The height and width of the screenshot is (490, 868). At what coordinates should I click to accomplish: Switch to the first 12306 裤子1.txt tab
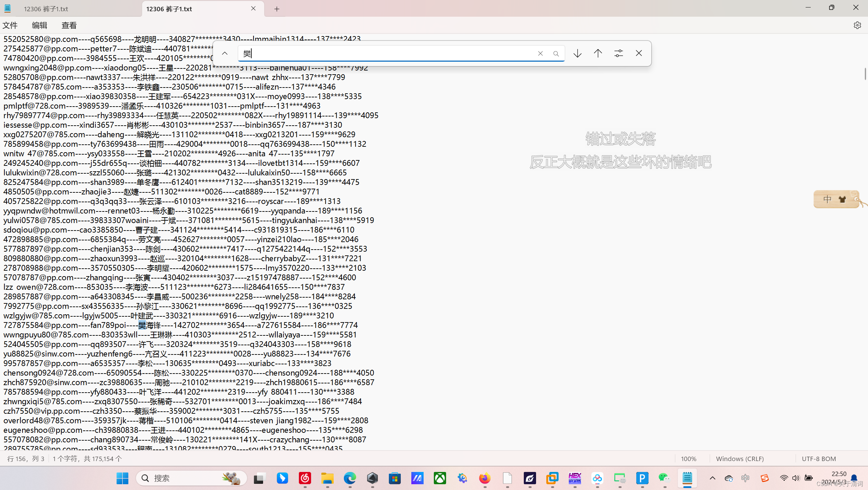coord(46,9)
